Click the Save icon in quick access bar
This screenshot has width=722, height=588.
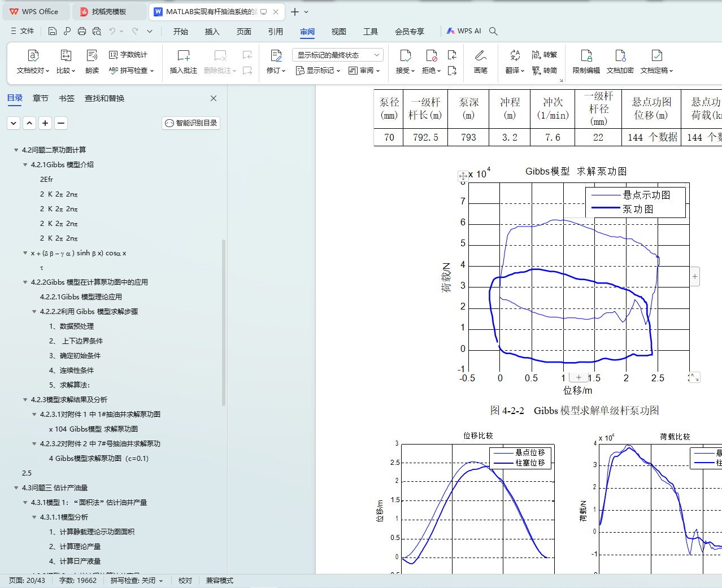pyautogui.click(x=53, y=31)
